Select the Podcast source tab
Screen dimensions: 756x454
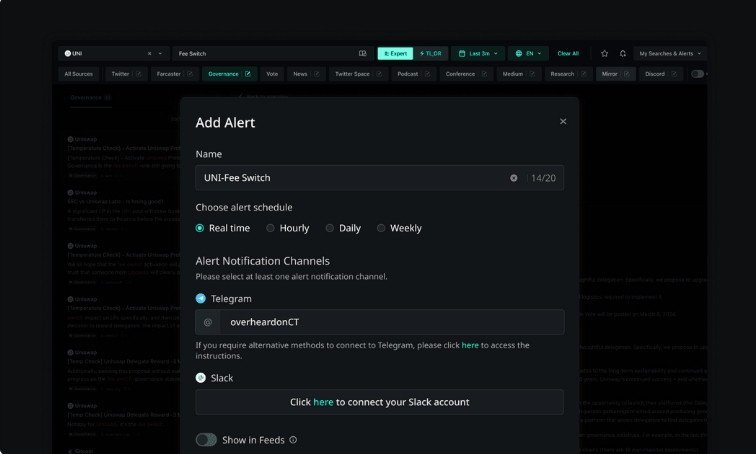click(x=407, y=74)
